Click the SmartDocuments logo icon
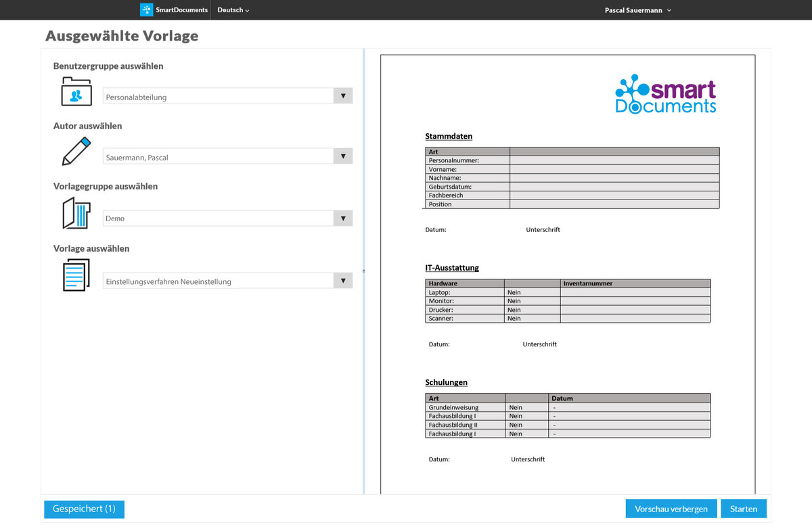Viewport: 812px width, 529px height. (146, 10)
